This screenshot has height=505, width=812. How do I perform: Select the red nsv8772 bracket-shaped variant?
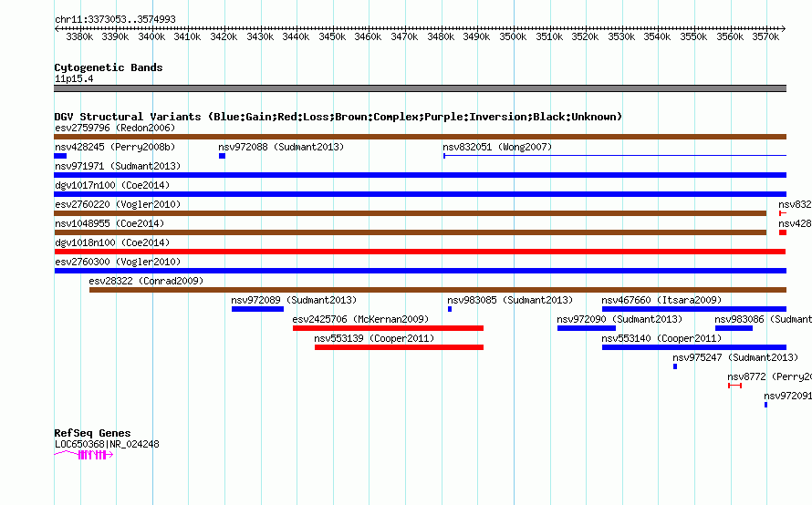pyautogui.click(x=734, y=386)
